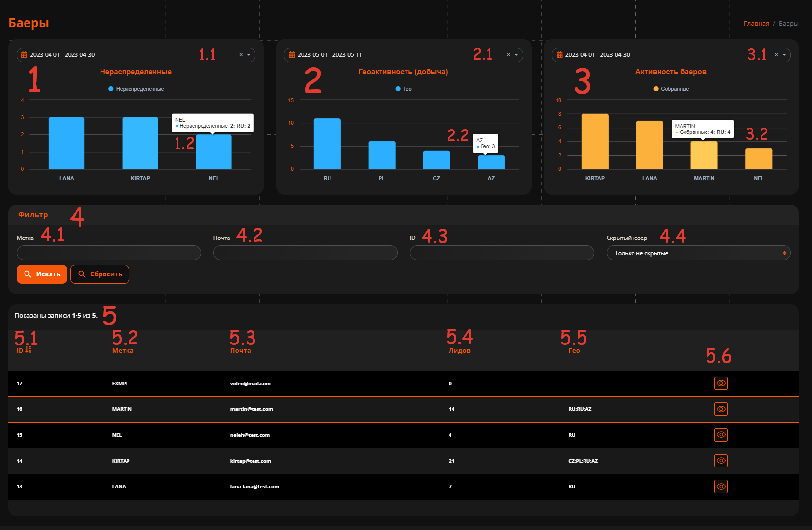Screen dimensions: 812x530
Task: Click Гео value RU;RU;AZ
Action: point(580,409)
